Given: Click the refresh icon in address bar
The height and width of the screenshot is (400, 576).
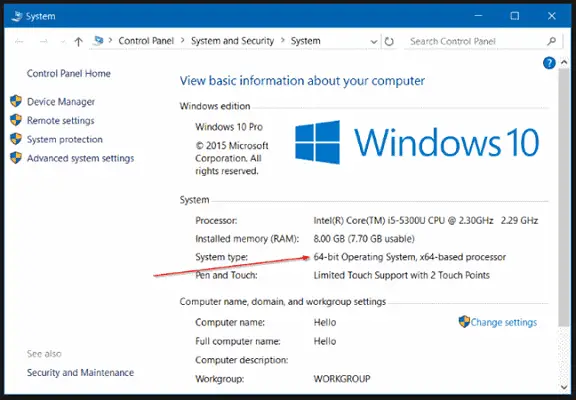Looking at the screenshot, I should point(389,42).
